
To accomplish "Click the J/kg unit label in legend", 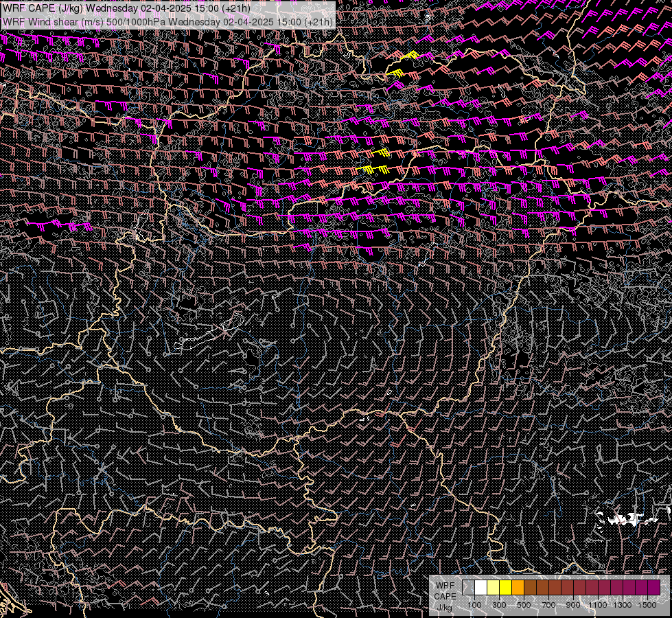I will (445, 608).
